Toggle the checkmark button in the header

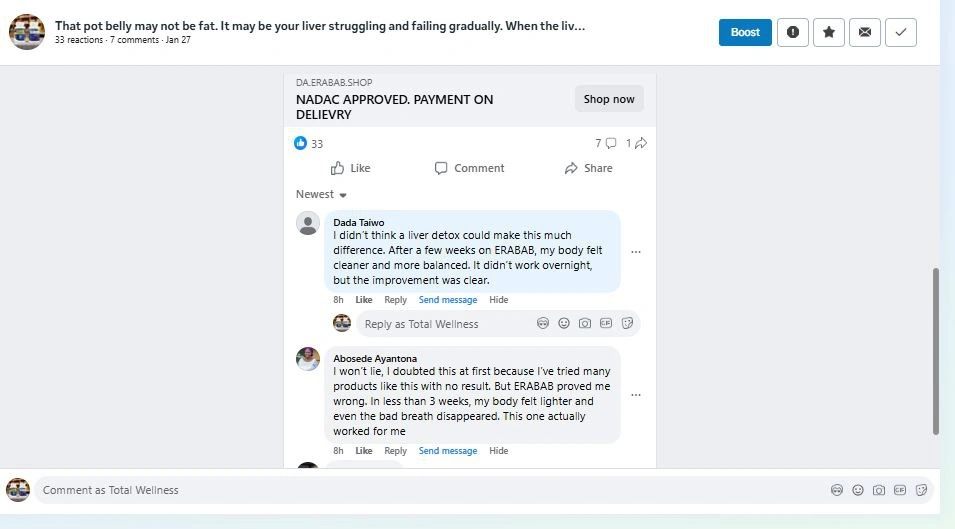tap(901, 32)
